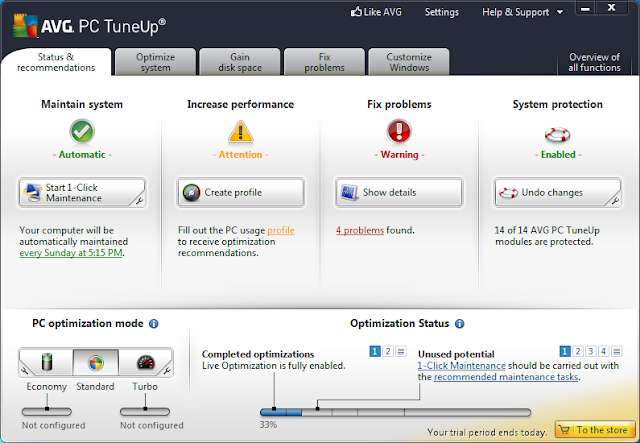The height and width of the screenshot is (443, 640).
Task: Click To the store button
Action: tap(596, 430)
